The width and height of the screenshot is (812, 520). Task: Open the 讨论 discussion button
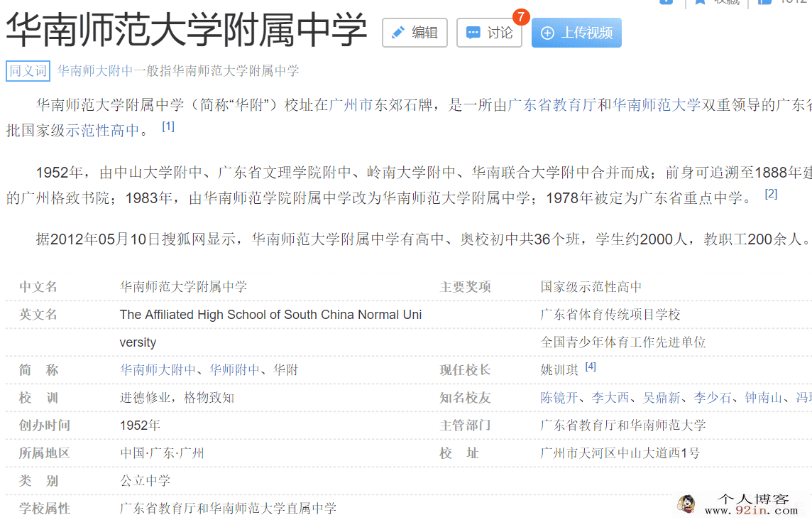(489, 33)
